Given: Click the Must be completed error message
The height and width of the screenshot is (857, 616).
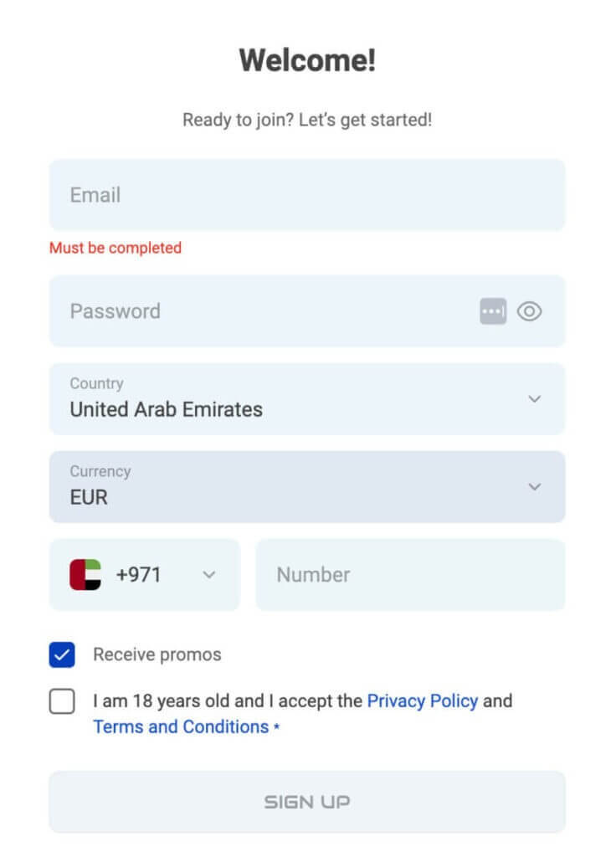Looking at the screenshot, I should tap(116, 248).
